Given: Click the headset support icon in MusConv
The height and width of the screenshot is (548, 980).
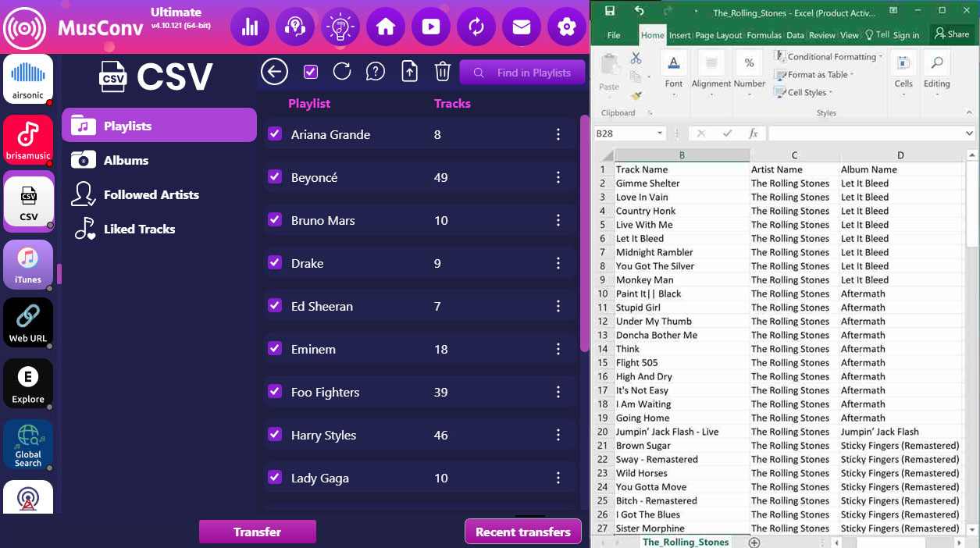Looking at the screenshot, I should pos(295,27).
